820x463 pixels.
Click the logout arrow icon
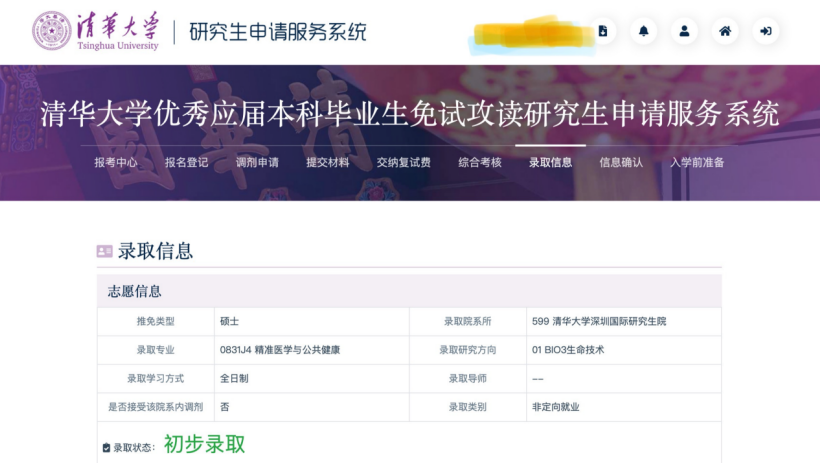point(766,31)
